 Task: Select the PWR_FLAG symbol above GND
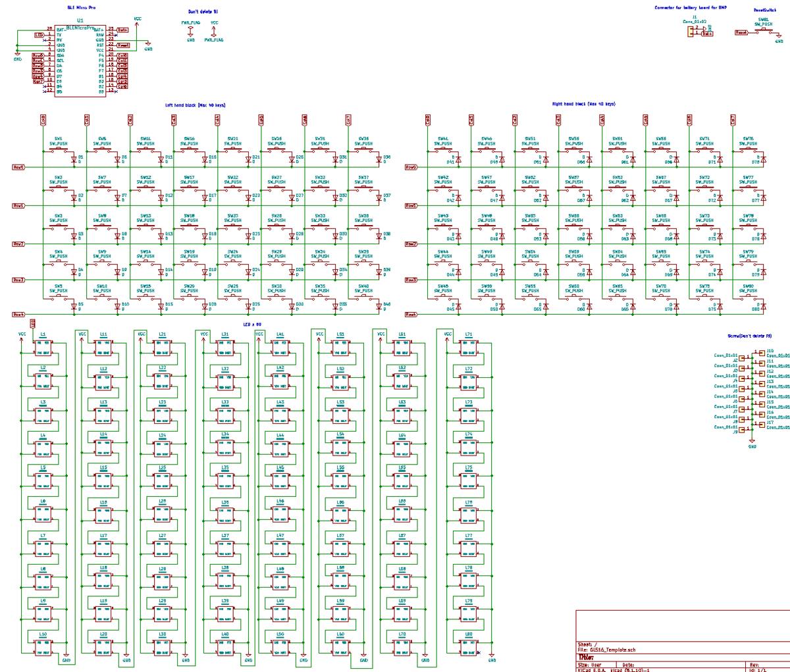[191, 31]
